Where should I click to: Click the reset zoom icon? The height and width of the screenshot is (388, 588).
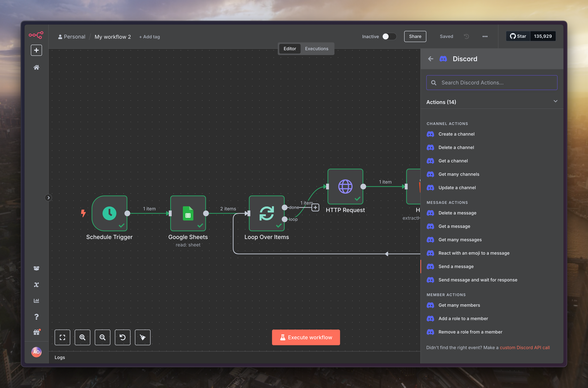pyautogui.click(x=123, y=337)
